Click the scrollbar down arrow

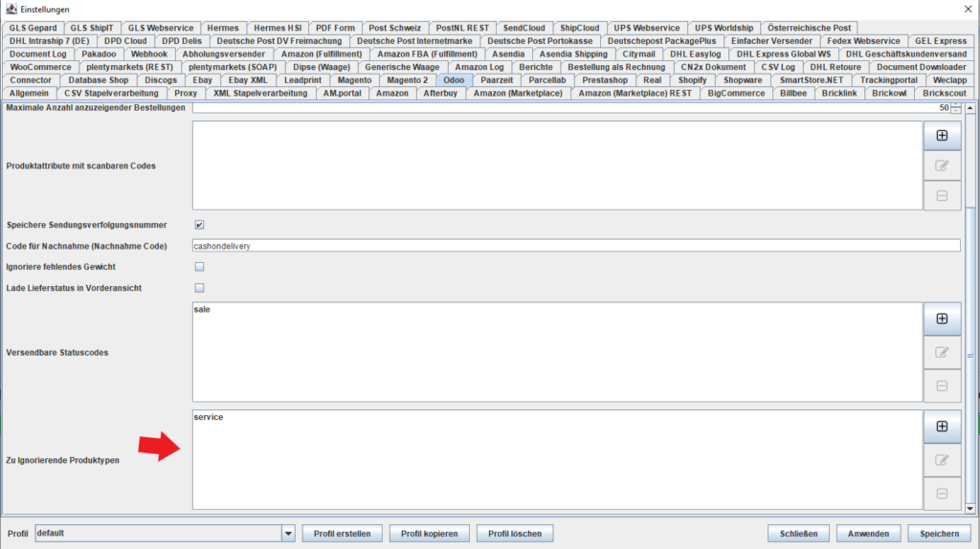point(970,509)
